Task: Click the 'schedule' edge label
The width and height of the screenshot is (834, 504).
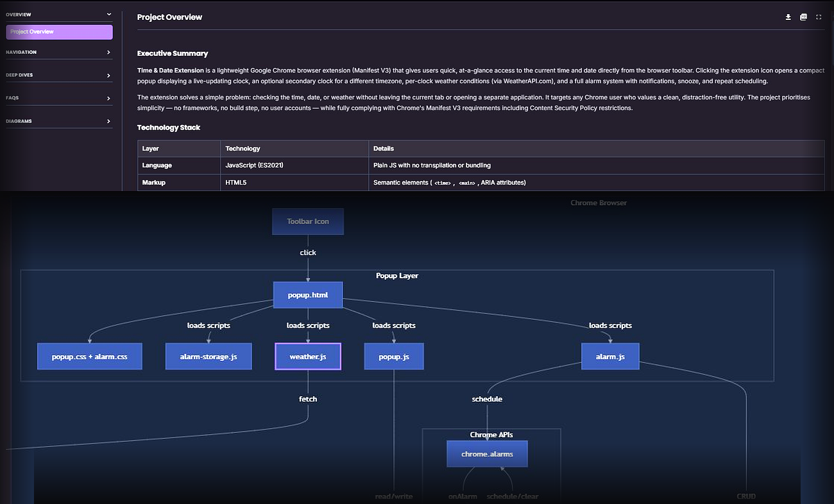Action: click(x=487, y=399)
